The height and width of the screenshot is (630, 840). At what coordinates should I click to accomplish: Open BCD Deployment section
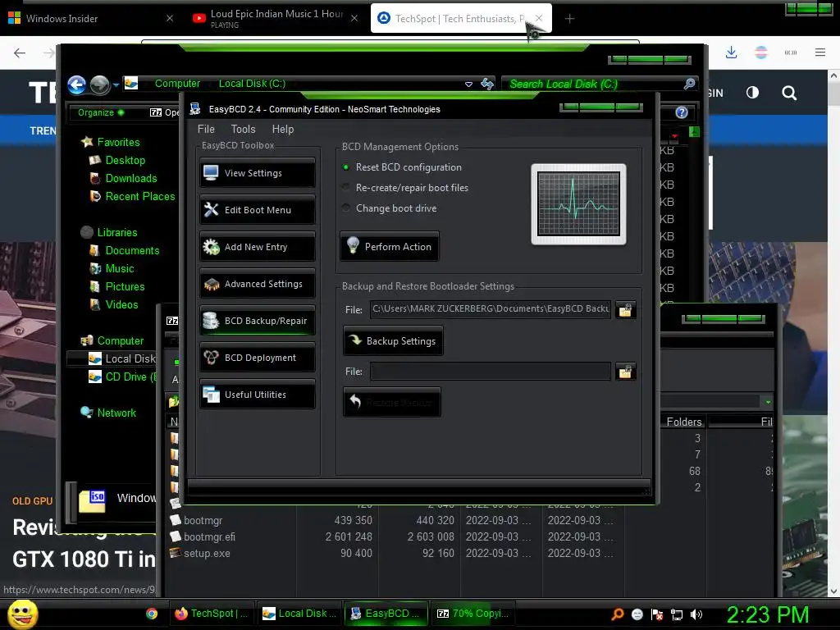[x=258, y=358]
